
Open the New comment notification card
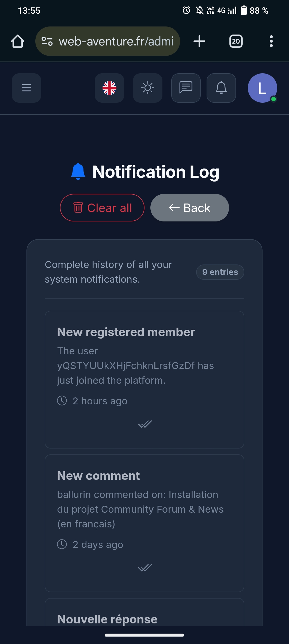click(98, 476)
